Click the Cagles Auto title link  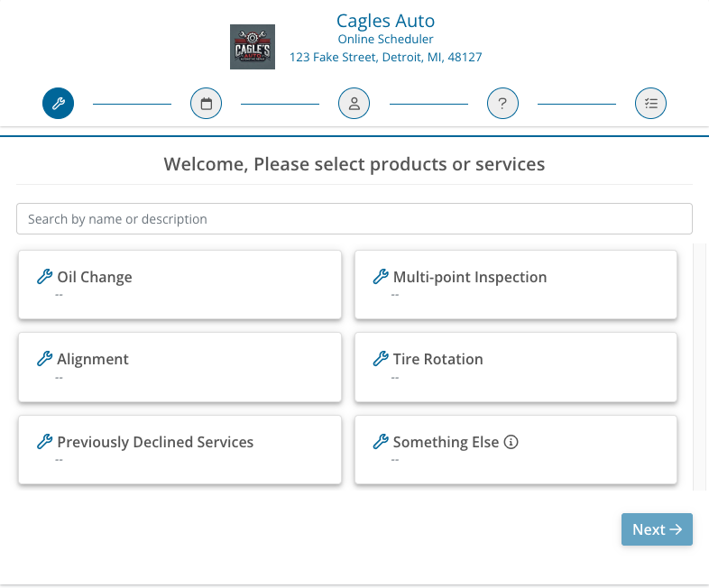[385, 20]
